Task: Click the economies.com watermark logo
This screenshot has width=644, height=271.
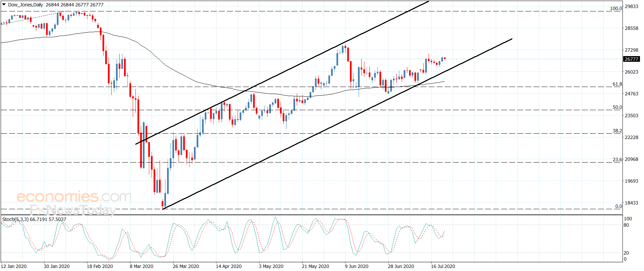Action: pyautogui.click(x=74, y=197)
